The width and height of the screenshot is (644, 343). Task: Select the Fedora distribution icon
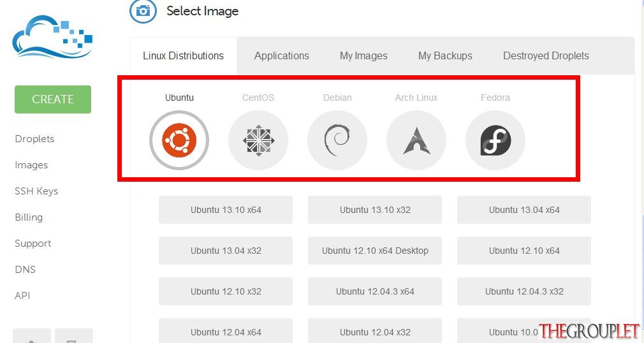click(x=495, y=140)
